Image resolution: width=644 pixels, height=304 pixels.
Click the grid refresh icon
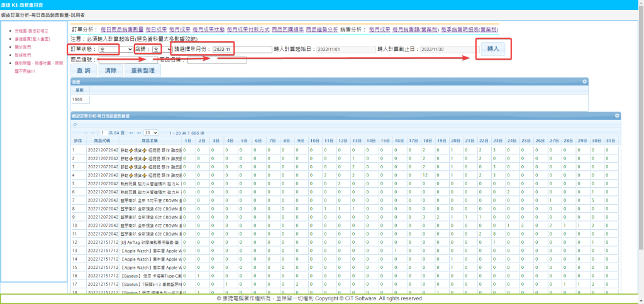click(75, 124)
